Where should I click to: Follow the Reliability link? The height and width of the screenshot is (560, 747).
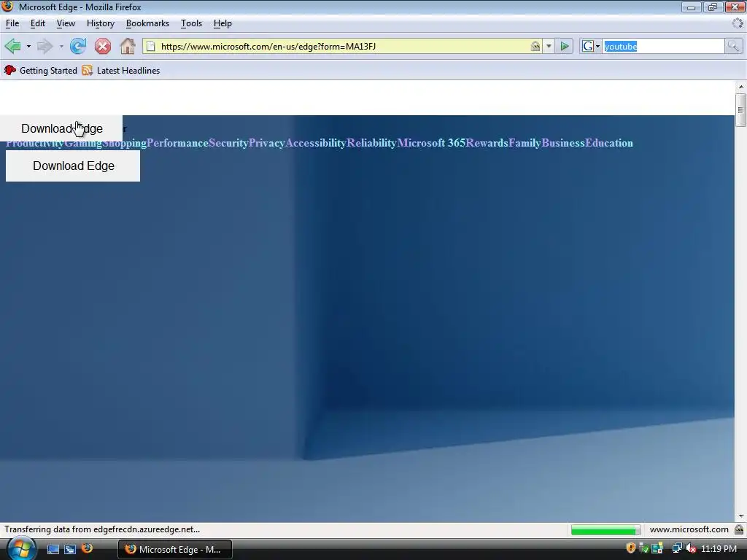coord(371,143)
